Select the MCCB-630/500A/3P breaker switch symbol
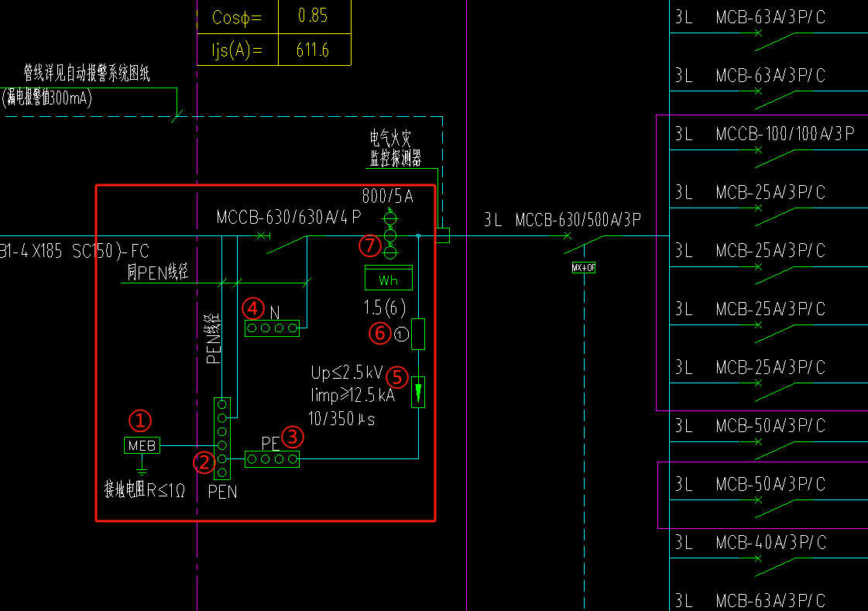The width and height of the screenshot is (868, 611). pyautogui.click(x=585, y=243)
